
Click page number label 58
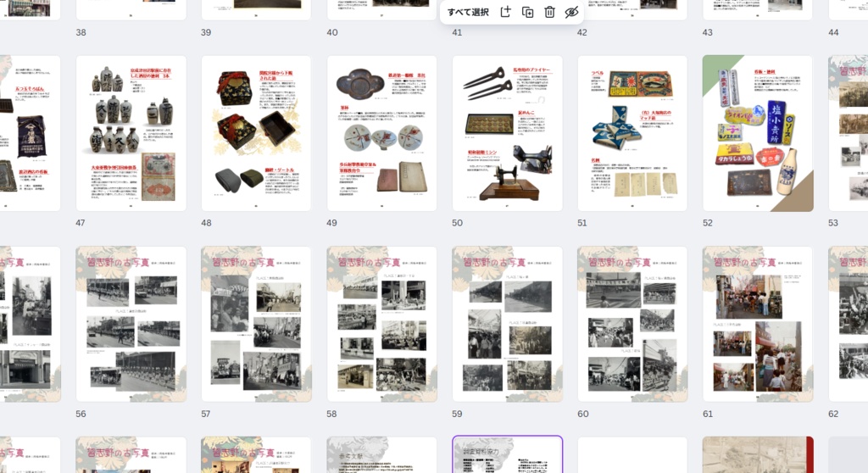click(331, 414)
